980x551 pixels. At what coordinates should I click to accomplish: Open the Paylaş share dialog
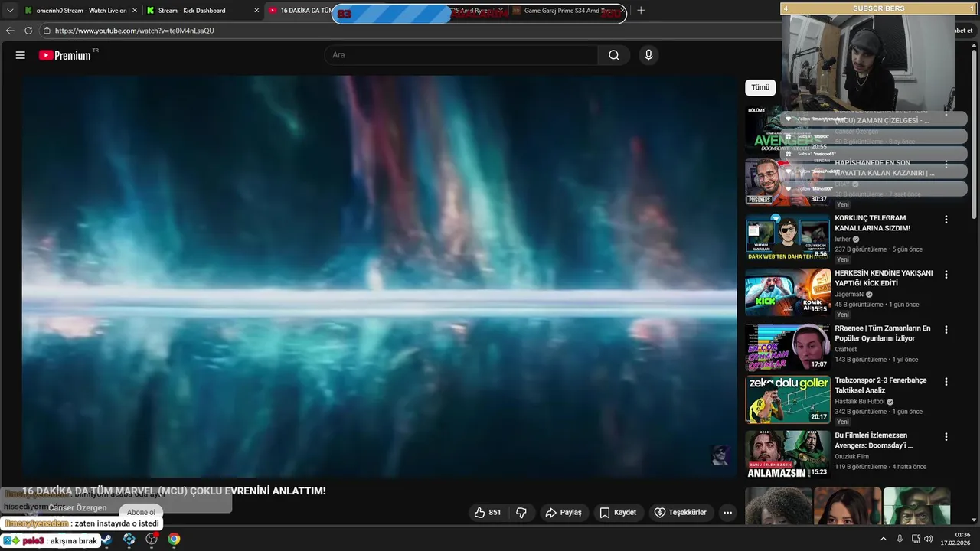(563, 513)
